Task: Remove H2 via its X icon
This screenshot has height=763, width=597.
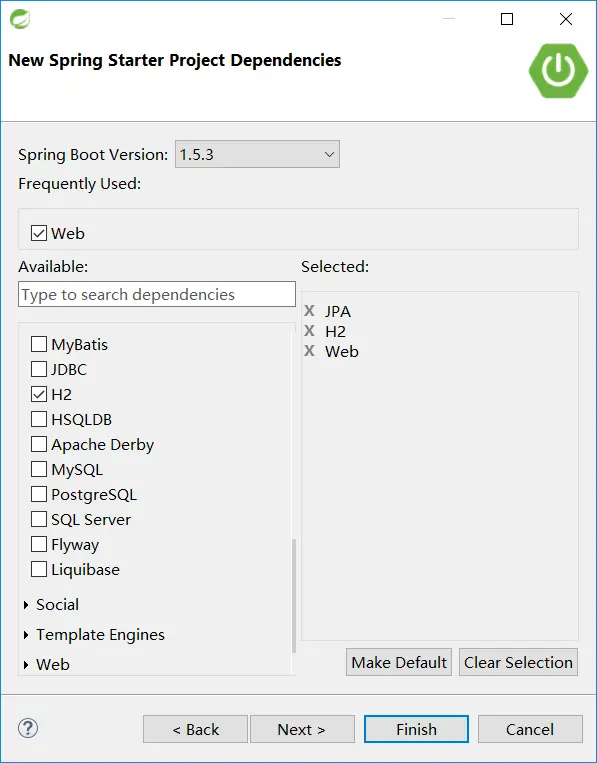Action: pos(309,331)
